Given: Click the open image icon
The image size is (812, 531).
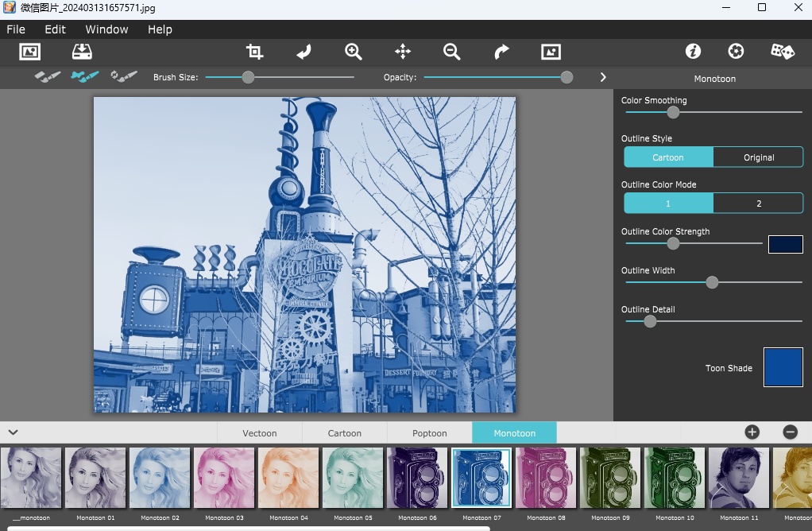Looking at the screenshot, I should (x=30, y=52).
